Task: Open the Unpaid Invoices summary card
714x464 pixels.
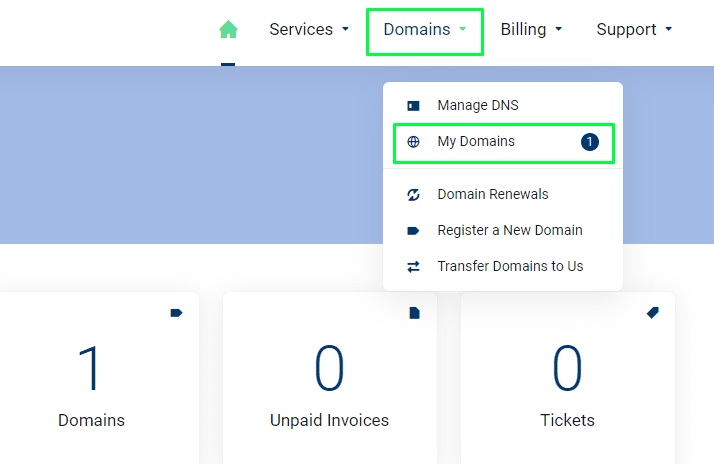Action: pyautogui.click(x=330, y=378)
